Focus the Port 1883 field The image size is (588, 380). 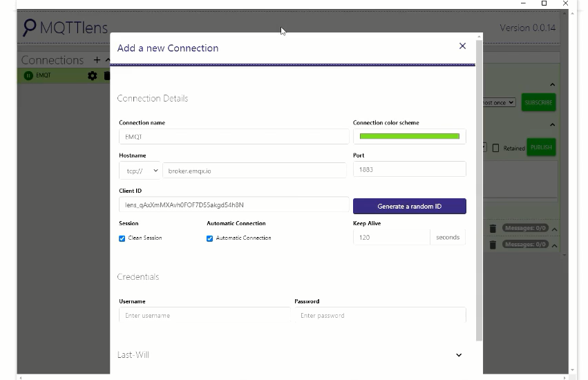[x=410, y=169]
